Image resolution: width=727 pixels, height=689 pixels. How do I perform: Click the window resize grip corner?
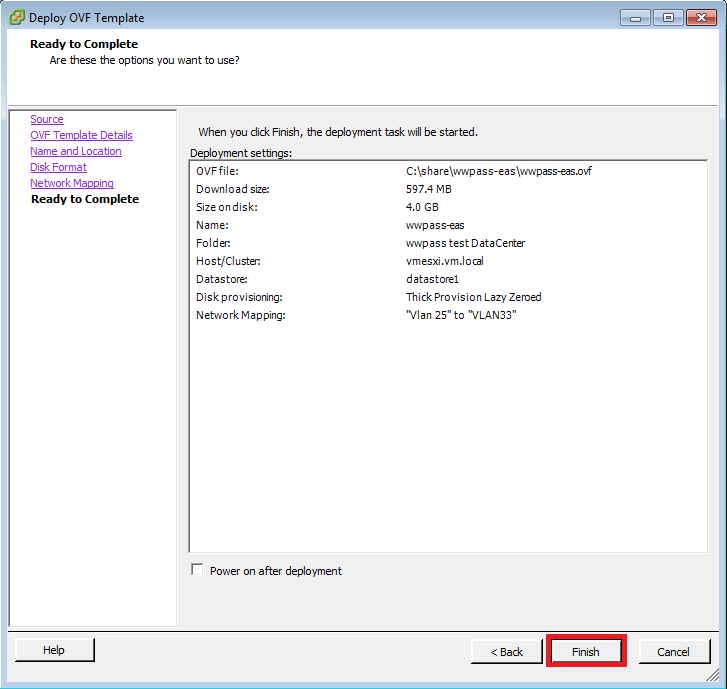point(712,675)
